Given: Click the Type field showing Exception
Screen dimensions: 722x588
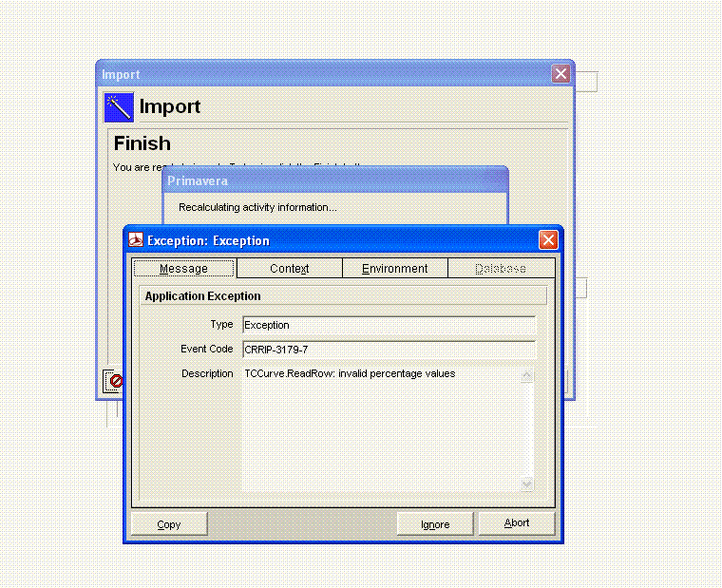Looking at the screenshot, I should [389, 325].
